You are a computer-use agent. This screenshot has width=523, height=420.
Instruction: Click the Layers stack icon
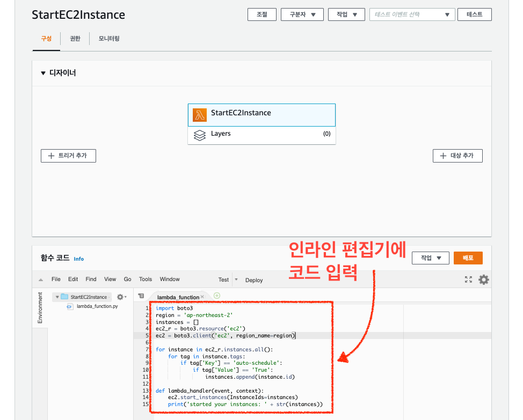click(199, 135)
